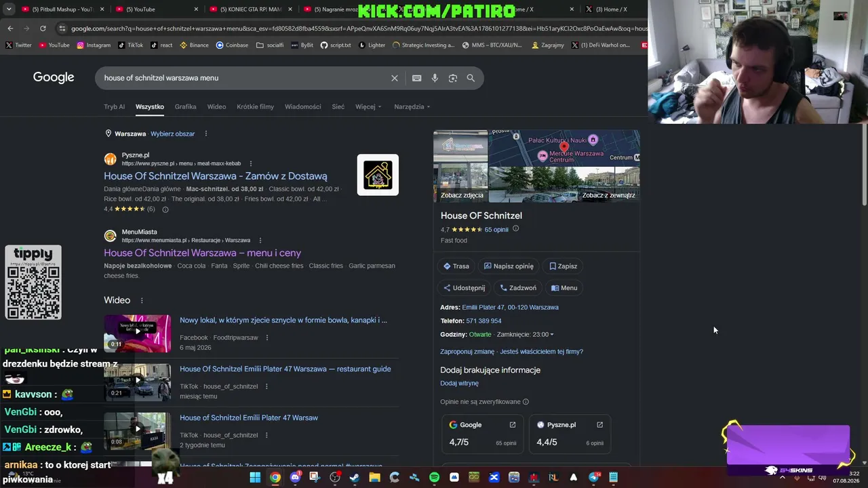Viewport: 868px width, 488px height.
Task: Share the place via Udostępnij button
Action: coord(465,288)
